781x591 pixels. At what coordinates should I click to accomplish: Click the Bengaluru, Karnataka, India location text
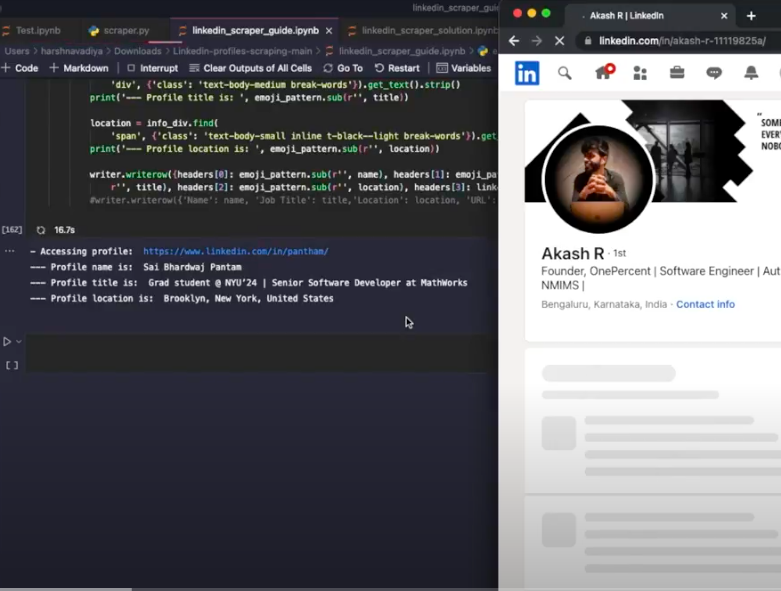[x=604, y=304]
